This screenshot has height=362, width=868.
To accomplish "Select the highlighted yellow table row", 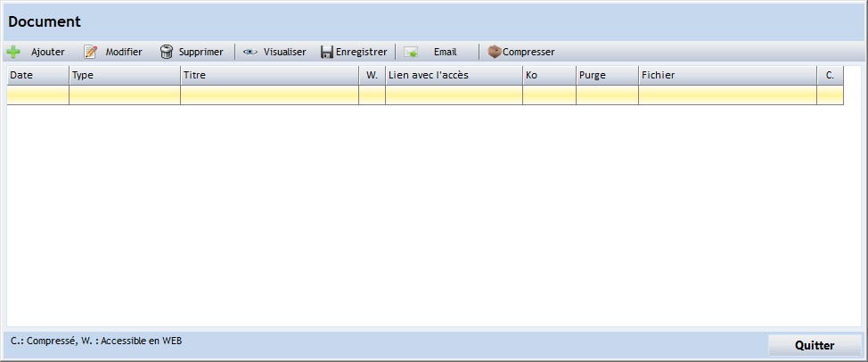I will tap(425, 95).
